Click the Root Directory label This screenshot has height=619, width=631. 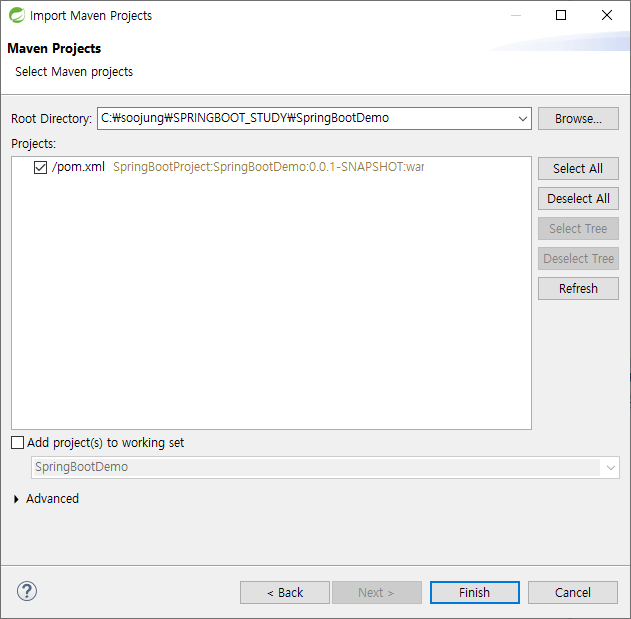[51, 119]
